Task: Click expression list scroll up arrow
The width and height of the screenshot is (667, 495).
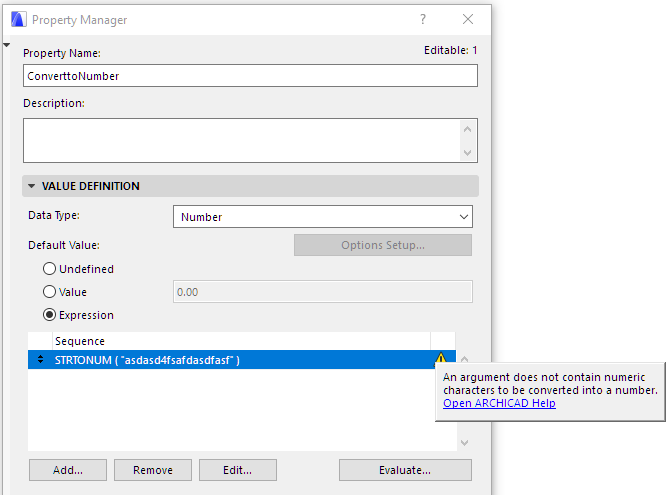Action: pos(465,359)
